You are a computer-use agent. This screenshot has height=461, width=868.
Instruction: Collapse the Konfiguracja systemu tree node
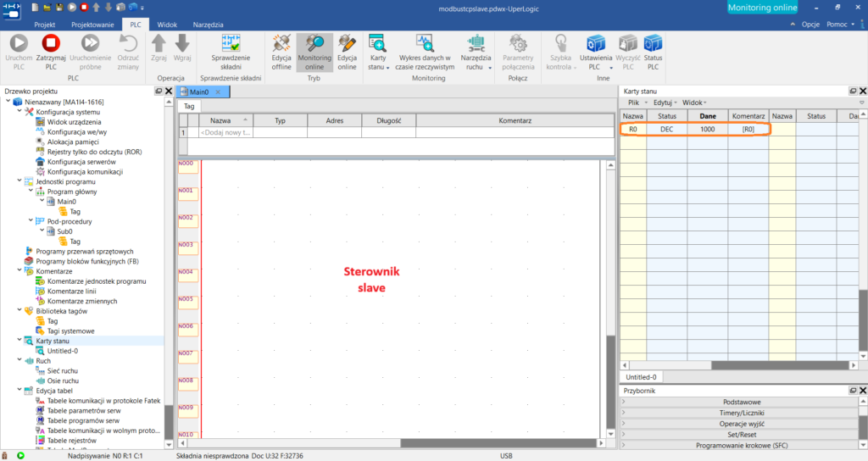click(x=19, y=111)
